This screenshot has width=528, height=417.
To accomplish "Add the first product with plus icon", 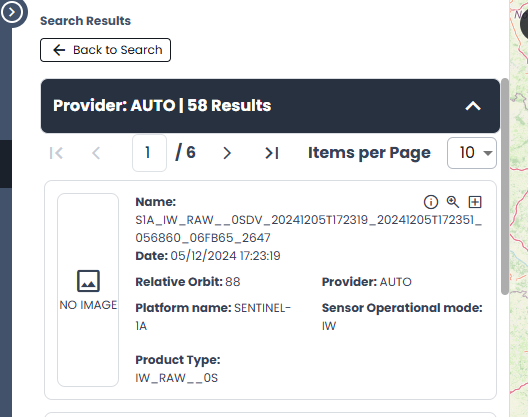I will 475,202.
